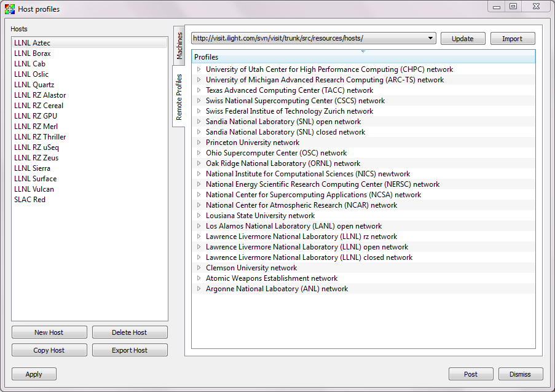The width and height of the screenshot is (555, 392).
Task: Click Delete Host button
Action: pyautogui.click(x=130, y=332)
